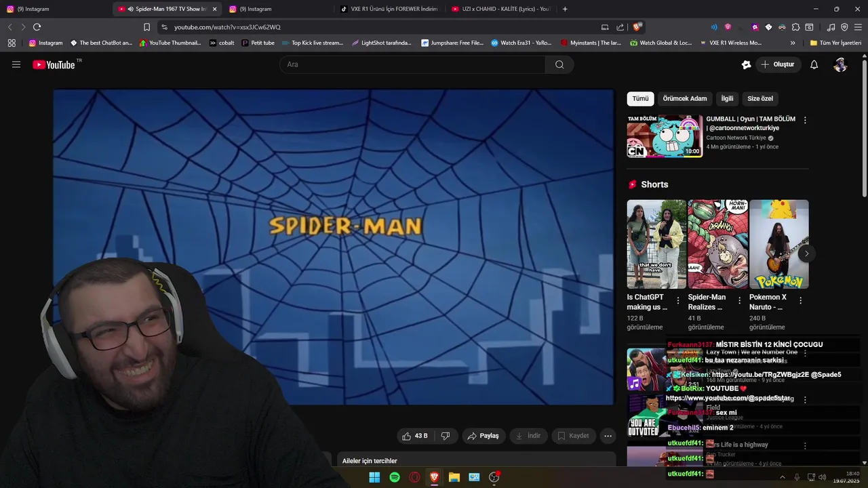Select the Örümcek Adam filter chip
Viewport: 868px width, 488px height.
[685, 98]
